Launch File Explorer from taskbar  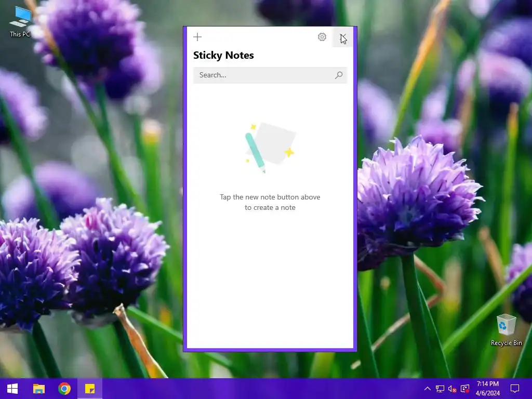tap(38, 389)
